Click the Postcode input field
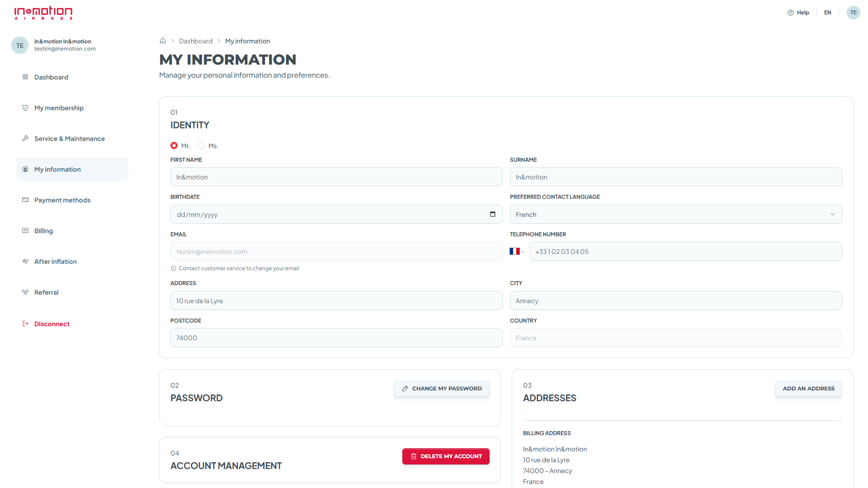868x488 pixels. [336, 338]
